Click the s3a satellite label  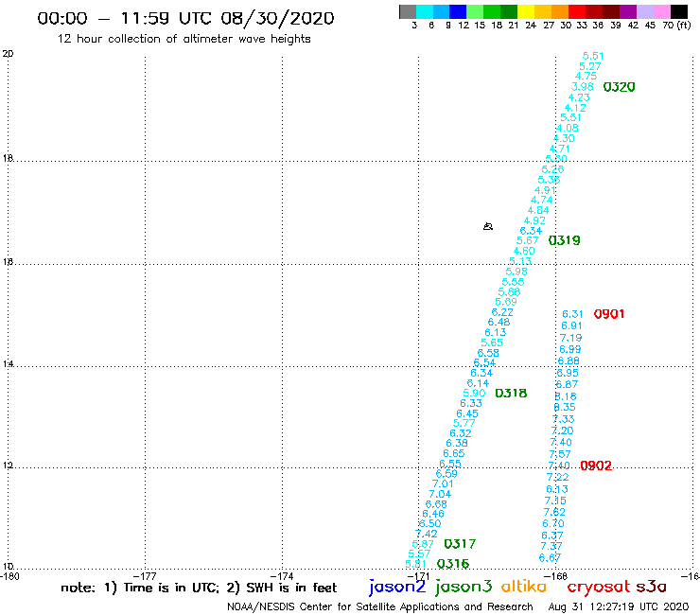click(652, 587)
